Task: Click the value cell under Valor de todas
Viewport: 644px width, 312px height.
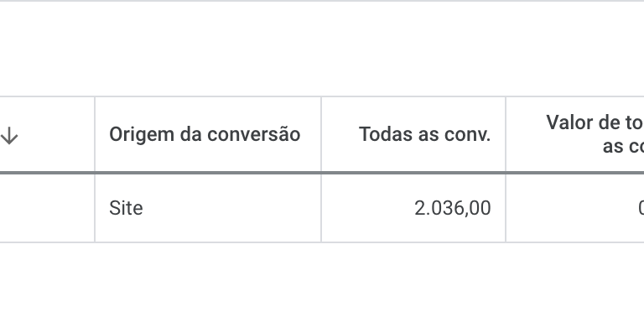Action: 575,208
